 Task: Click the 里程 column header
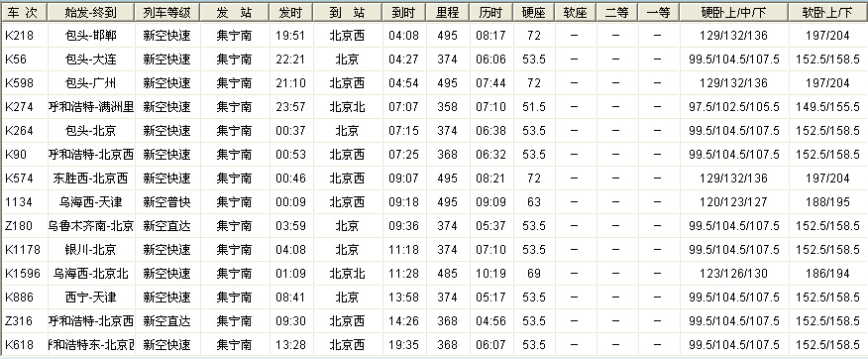[x=447, y=12]
